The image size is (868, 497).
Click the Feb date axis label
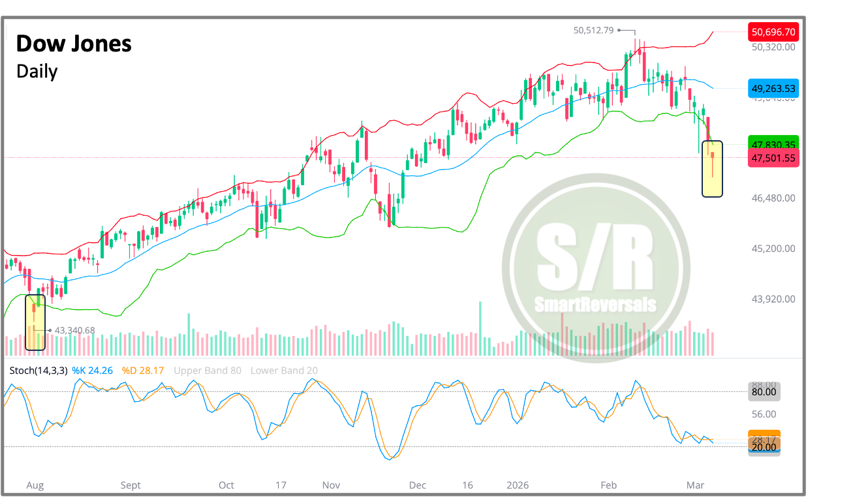coord(609,485)
